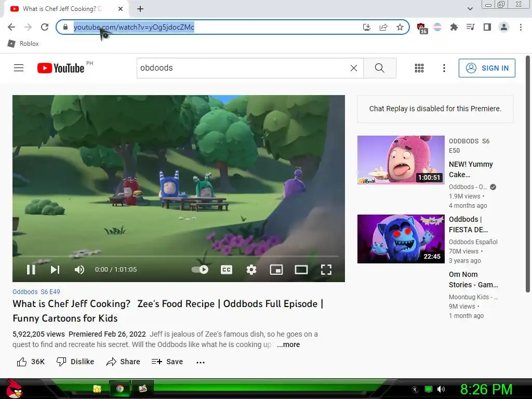532x399 pixels.
Task: Open the striped flag extension icon
Action: coord(437,27)
